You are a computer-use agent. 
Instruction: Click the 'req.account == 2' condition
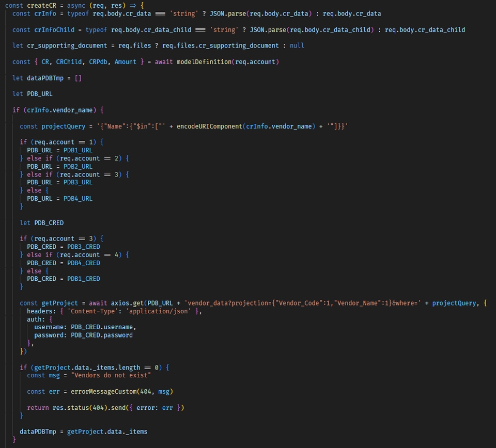click(89, 158)
